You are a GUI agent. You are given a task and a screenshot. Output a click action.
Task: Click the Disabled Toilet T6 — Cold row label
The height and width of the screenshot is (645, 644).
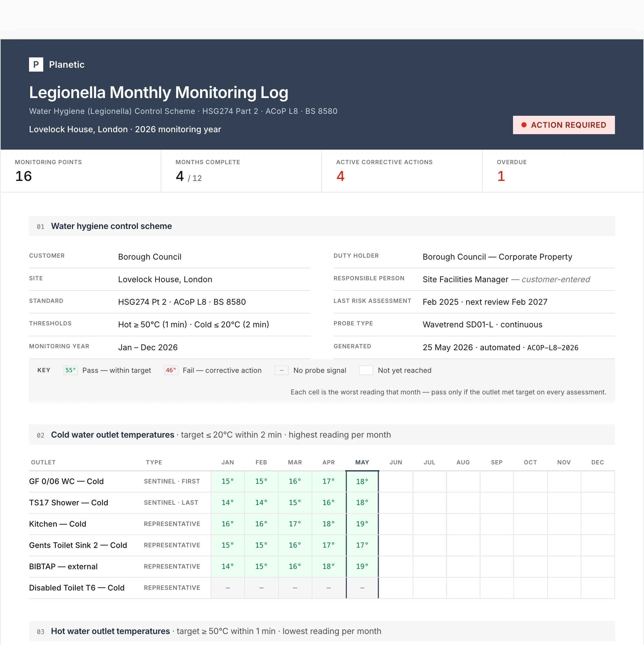coord(76,588)
